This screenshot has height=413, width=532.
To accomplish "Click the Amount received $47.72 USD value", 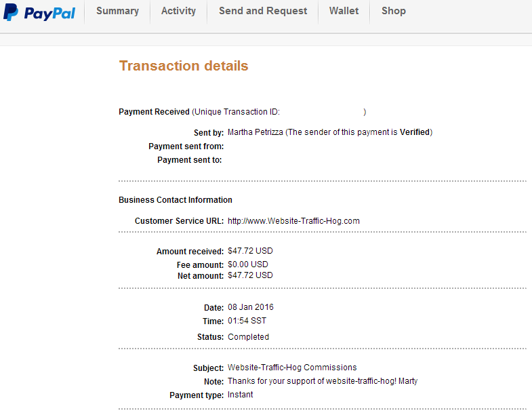I will click(250, 251).
